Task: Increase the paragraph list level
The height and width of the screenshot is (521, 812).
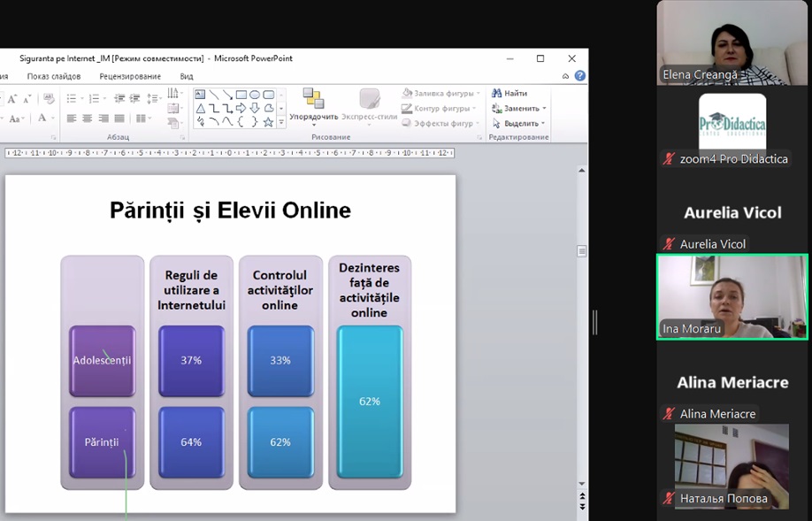Action: (134, 98)
